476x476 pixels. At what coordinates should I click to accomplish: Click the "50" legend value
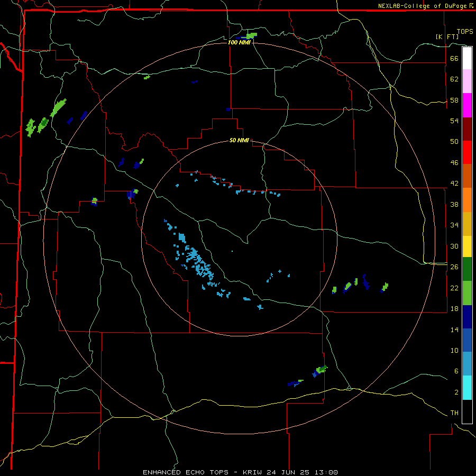[454, 142]
